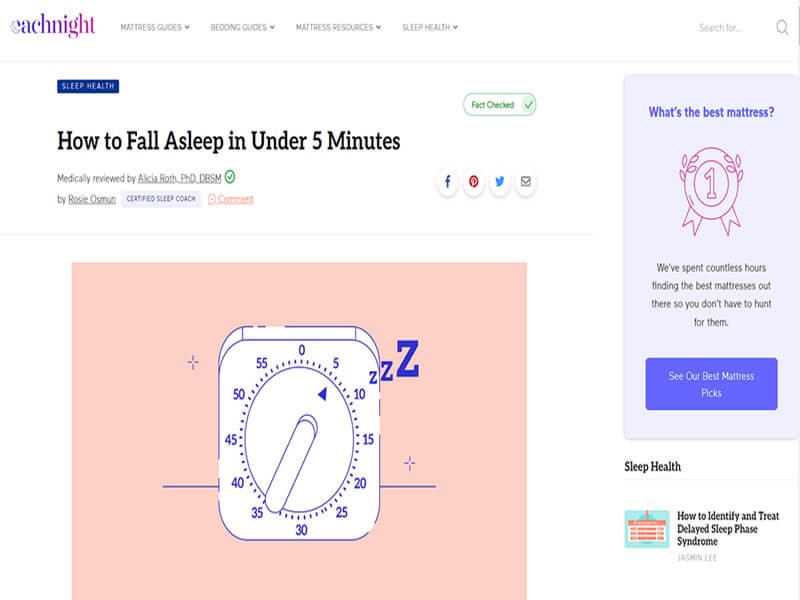Click the verified checkmark beside Alicia Roth
This screenshot has height=600, width=800.
(230, 177)
